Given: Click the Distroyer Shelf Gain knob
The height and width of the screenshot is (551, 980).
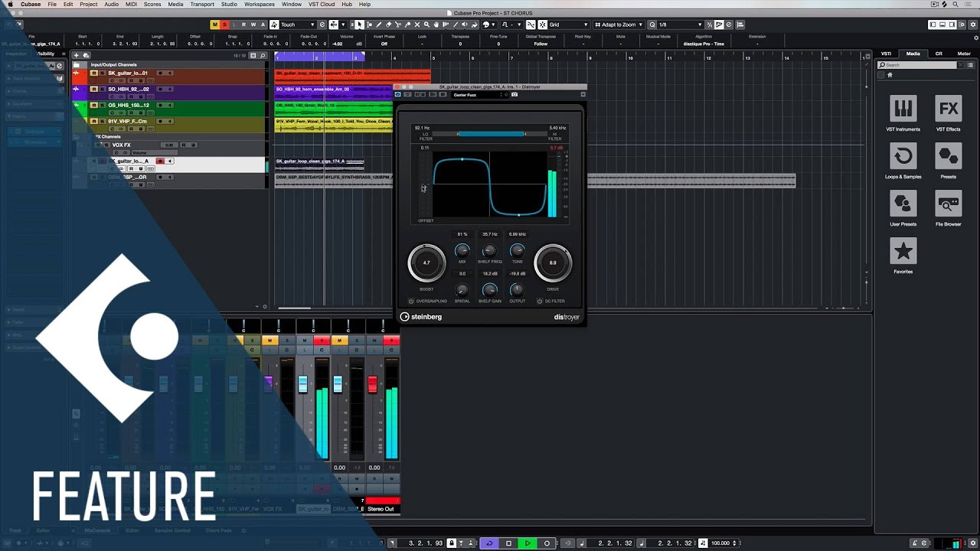Looking at the screenshot, I should 490,289.
